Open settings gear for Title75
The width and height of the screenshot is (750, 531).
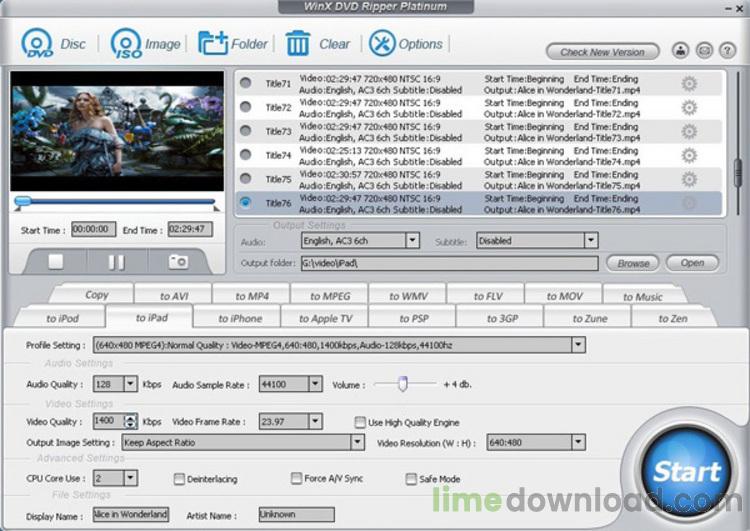click(689, 179)
